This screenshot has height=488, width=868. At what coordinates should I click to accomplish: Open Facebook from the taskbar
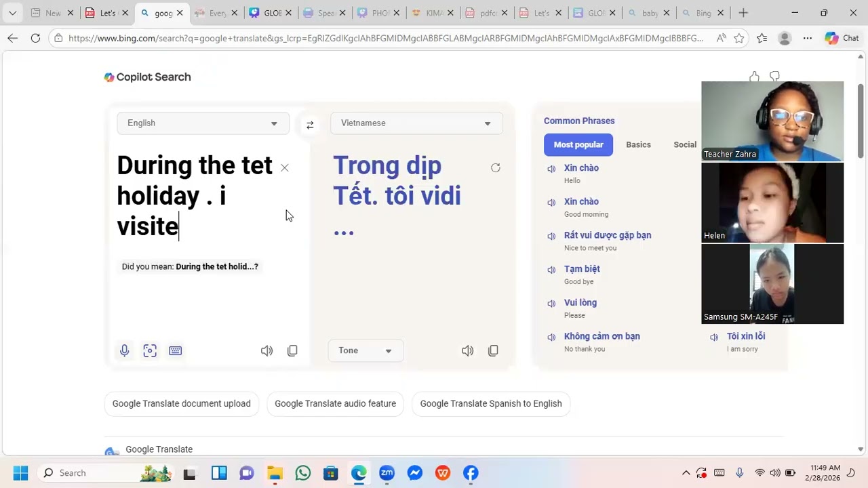point(471,472)
